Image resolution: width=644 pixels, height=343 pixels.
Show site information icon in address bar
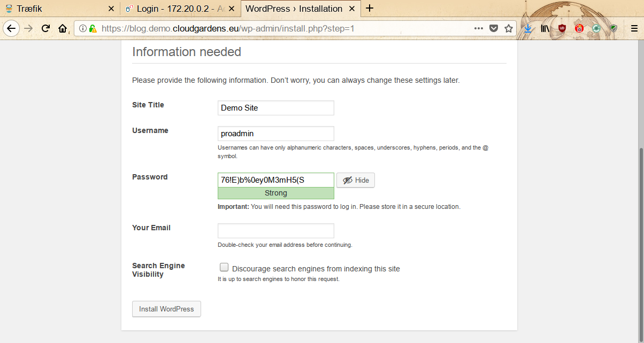point(83,28)
